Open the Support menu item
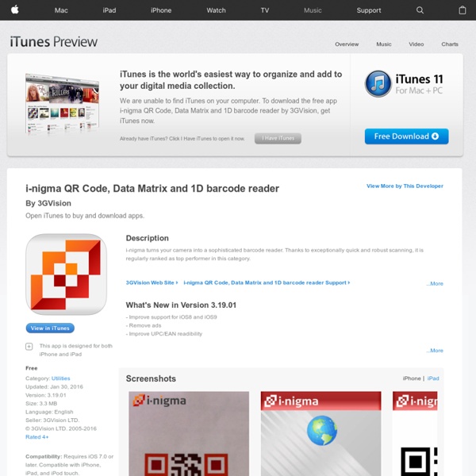This screenshot has width=476, height=476. (369, 10)
